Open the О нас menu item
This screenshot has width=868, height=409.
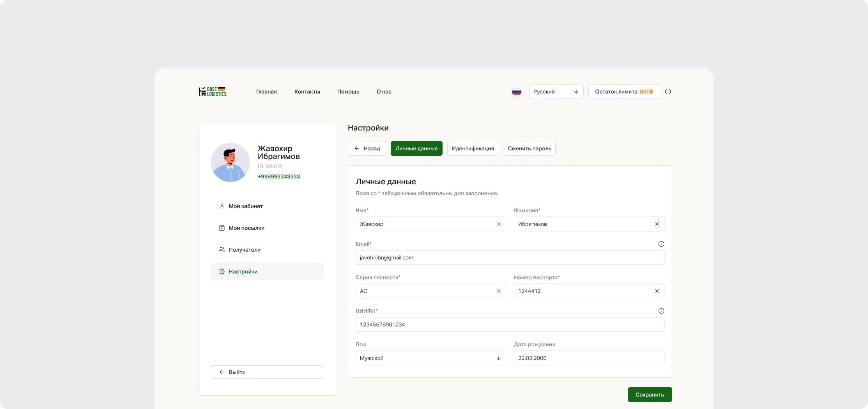tap(384, 92)
